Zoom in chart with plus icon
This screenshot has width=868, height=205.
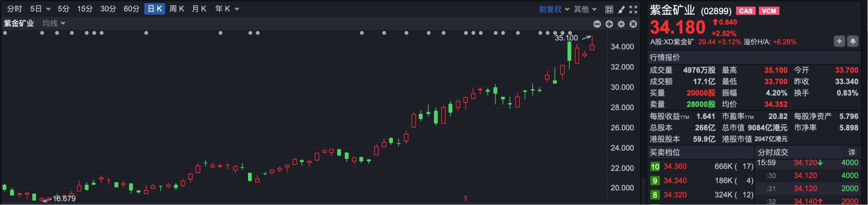pyautogui.click(x=609, y=24)
